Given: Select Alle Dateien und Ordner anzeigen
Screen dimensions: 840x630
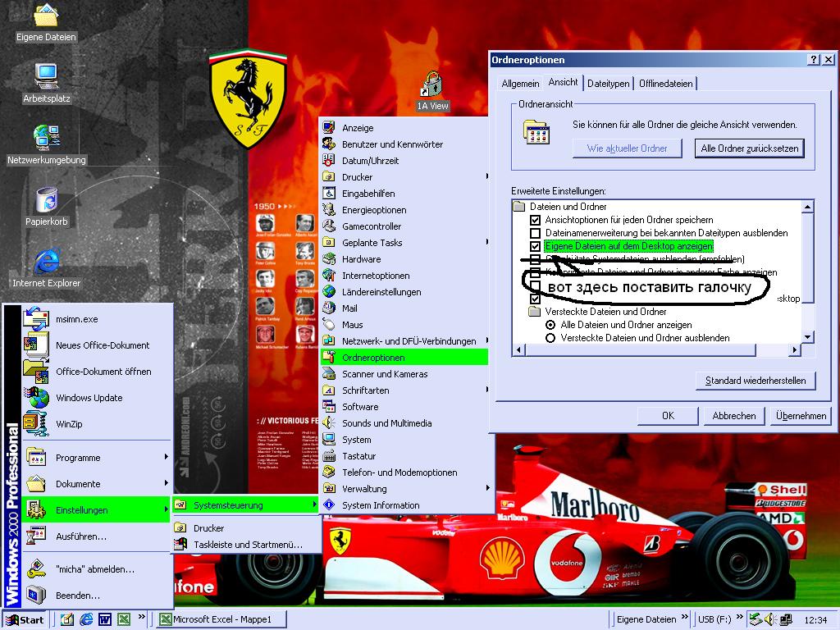Looking at the screenshot, I should (x=550, y=325).
